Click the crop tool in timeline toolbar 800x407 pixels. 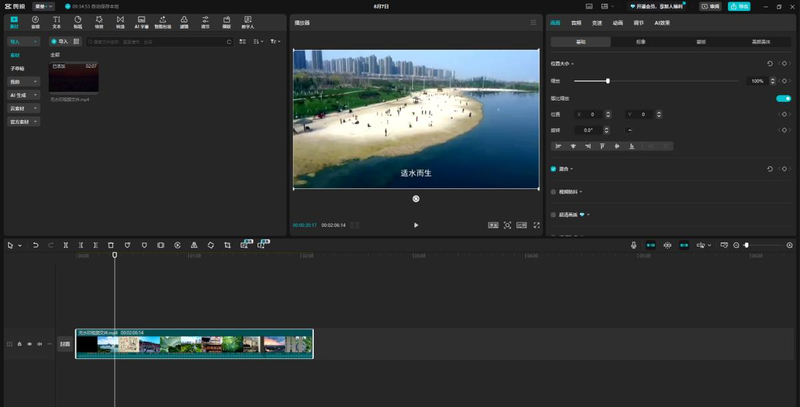227,245
